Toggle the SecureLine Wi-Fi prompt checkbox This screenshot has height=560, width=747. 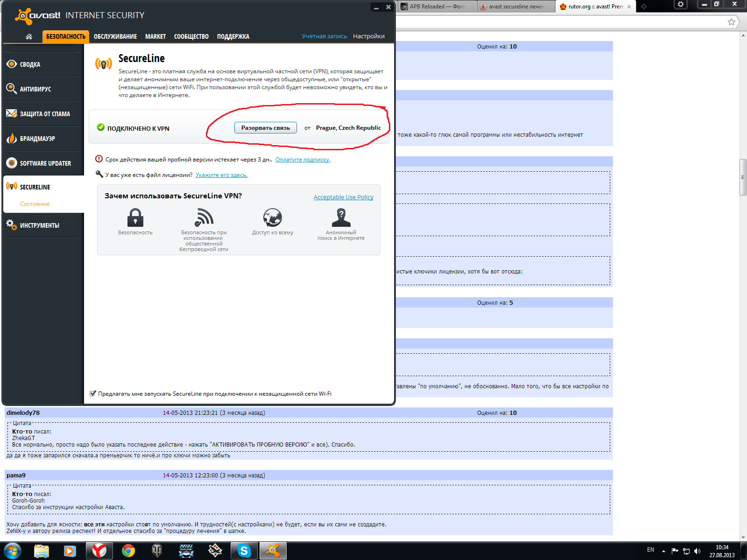tap(93, 393)
